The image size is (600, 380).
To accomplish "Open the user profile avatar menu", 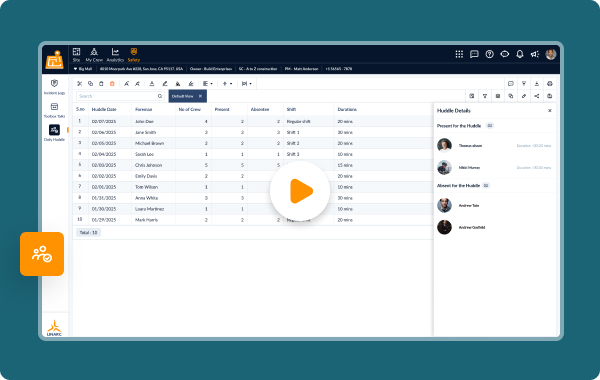I will (551, 54).
